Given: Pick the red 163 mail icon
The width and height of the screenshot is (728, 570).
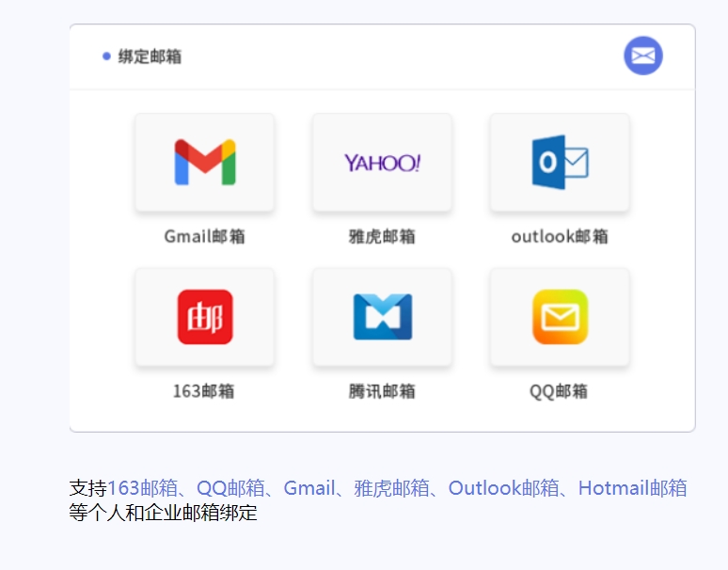Looking at the screenshot, I should pyautogui.click(x=204, y=317).
